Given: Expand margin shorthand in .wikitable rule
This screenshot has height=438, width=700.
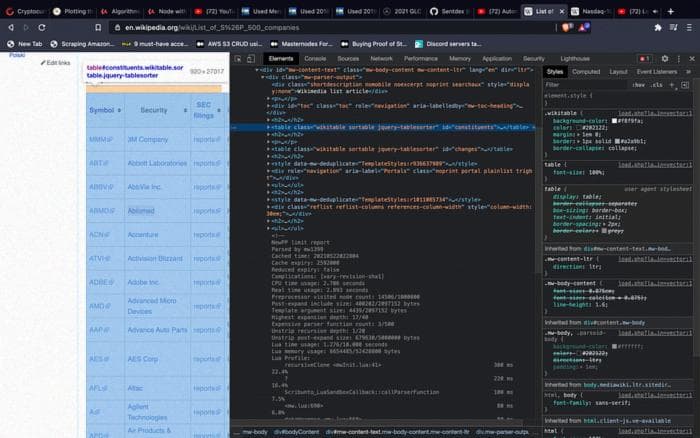Looking at the screenshot, I should [578, 134].
